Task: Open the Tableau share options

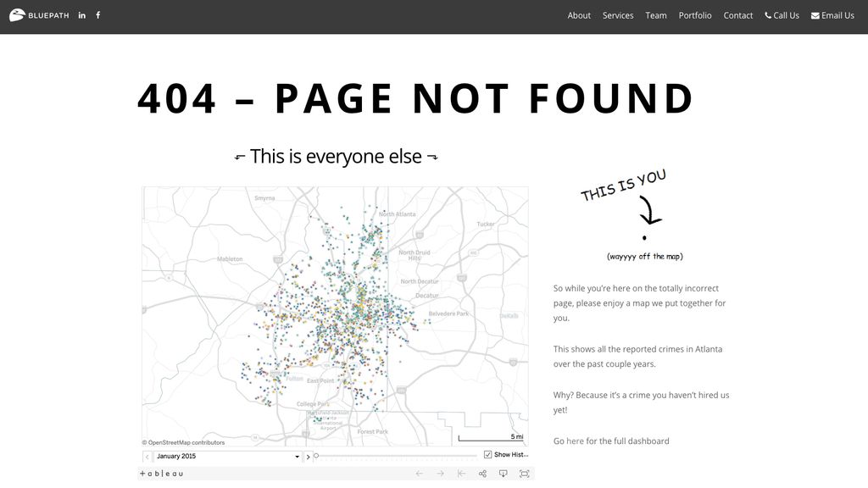Action: 482,473
